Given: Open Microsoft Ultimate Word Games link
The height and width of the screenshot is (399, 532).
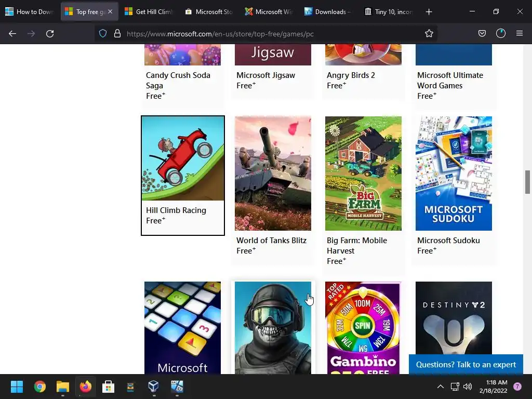Looking at the screenshot, I should pos(450,80).
